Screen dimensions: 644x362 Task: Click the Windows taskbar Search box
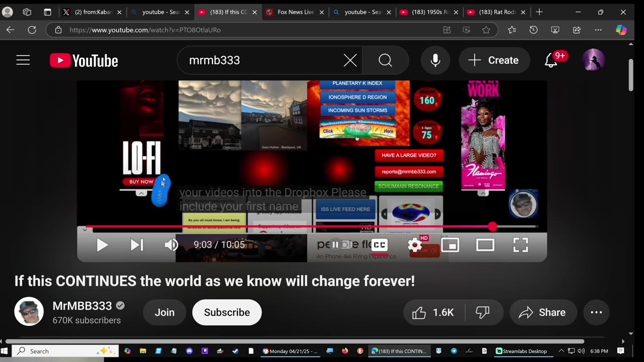[65, 351]
